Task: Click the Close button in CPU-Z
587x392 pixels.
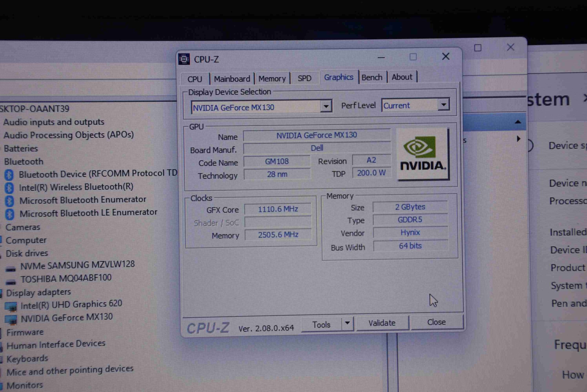Action: click(436, 322)
